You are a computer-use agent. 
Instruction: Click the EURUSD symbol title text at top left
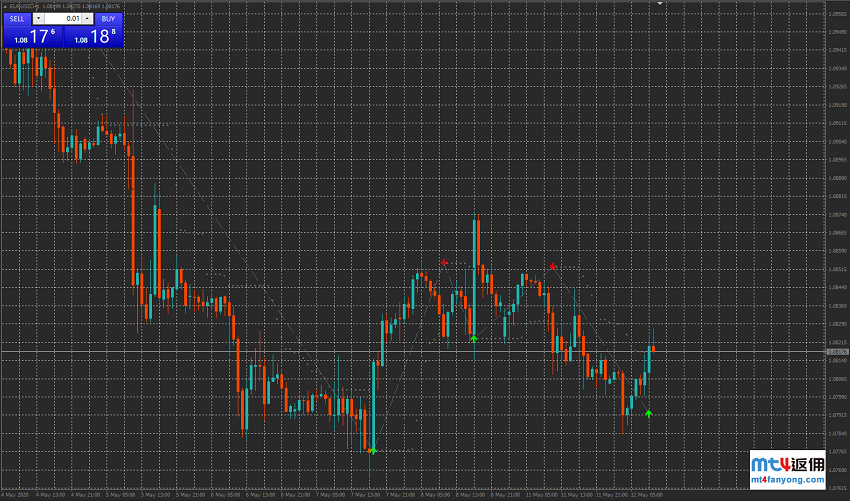(x=22, y=7)
